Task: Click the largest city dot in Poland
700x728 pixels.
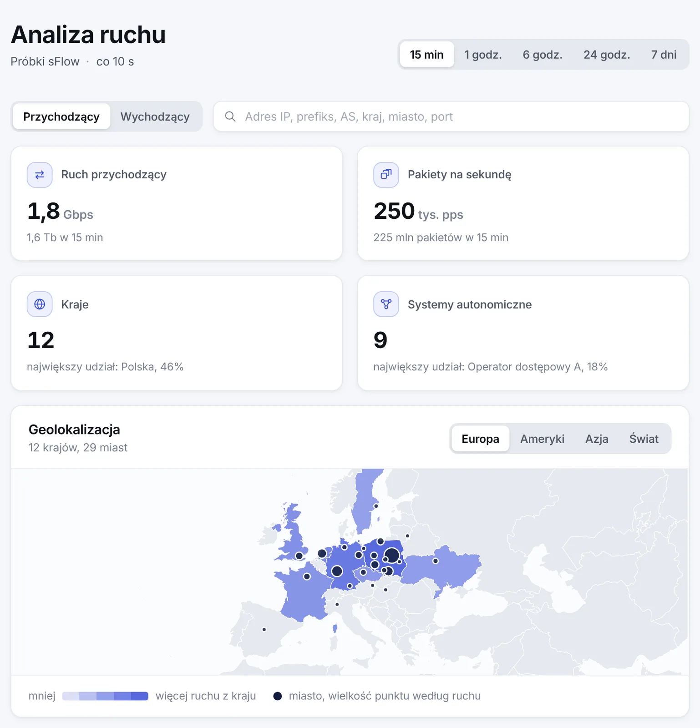Action: 392,556
